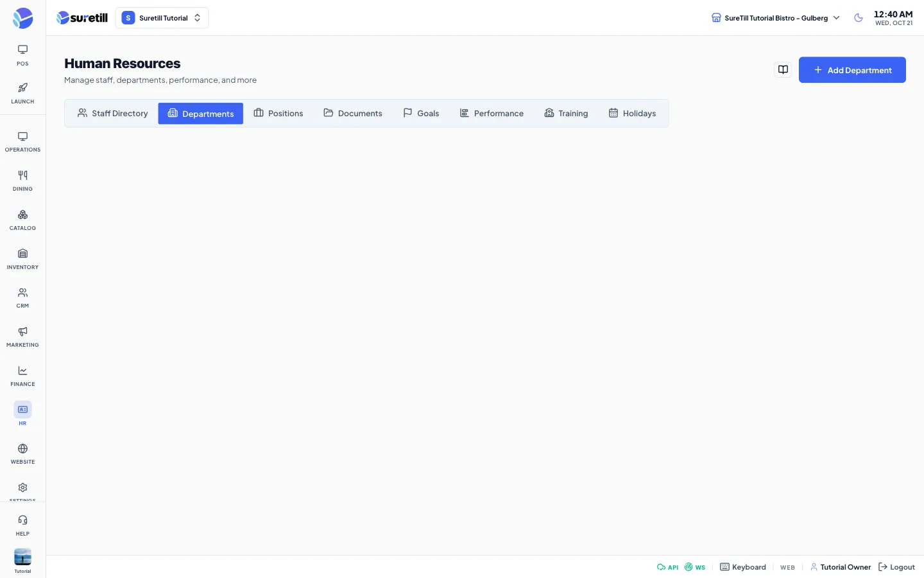Switch to the Training tab
Image resolution: width=924 pixels, height=578 pixels.
click(x=566, y=113)
